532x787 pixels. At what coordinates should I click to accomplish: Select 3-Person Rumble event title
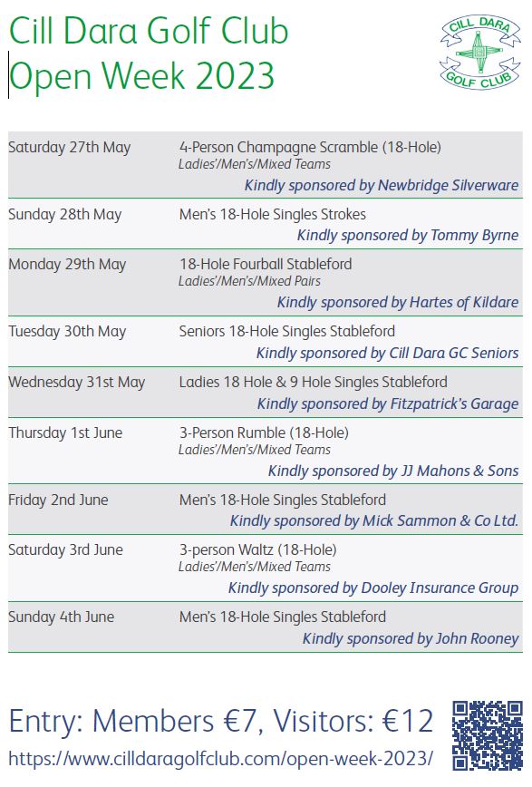(x=264, y=433)
